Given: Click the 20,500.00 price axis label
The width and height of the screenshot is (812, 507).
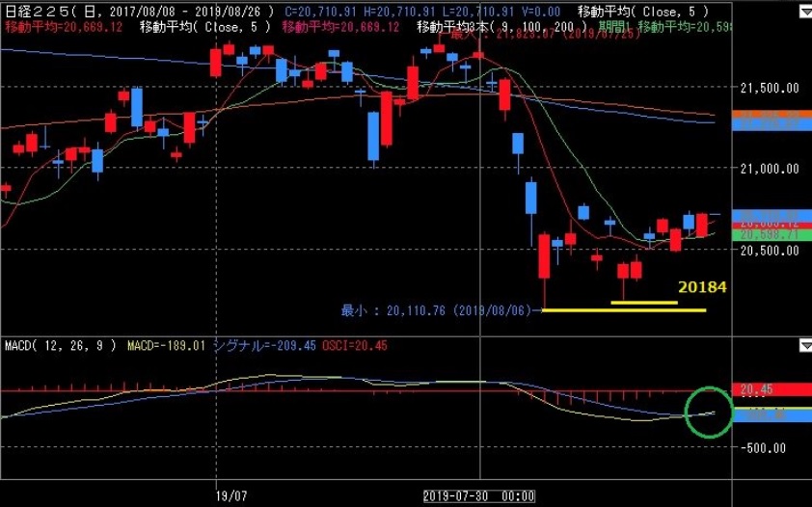Looking at the screenshot, I should pos(770,251).
